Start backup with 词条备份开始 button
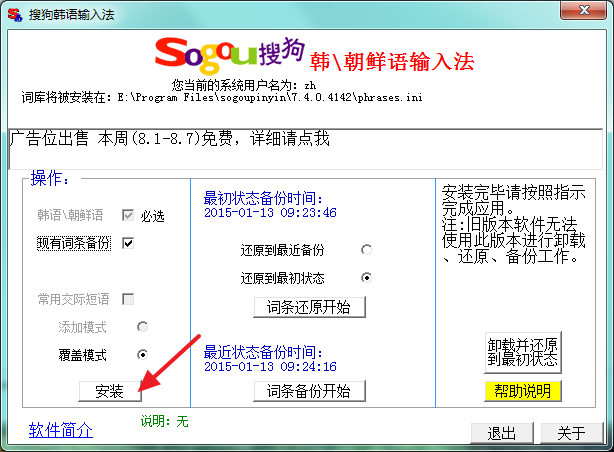The width and height of the screenshot is (614, 452). click(x=309, y=391)
